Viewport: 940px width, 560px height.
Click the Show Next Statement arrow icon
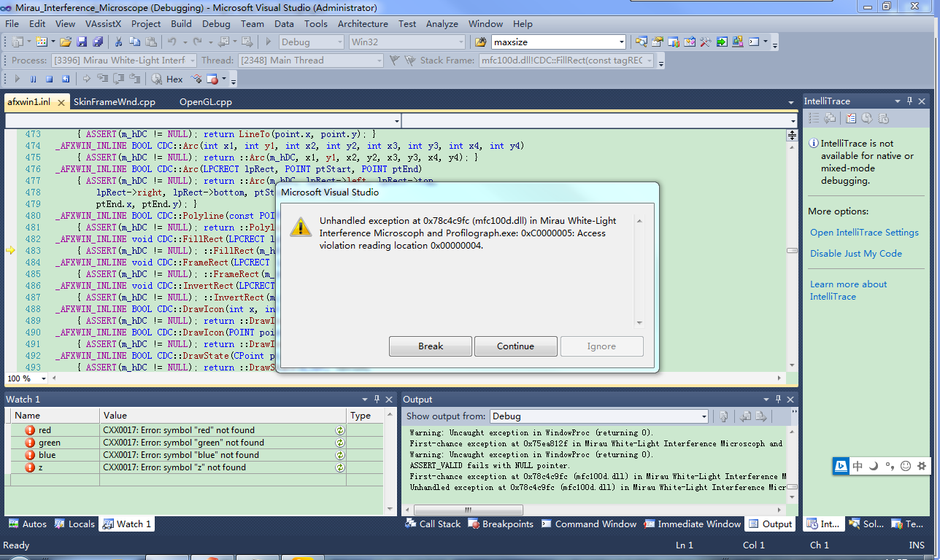click(x=87, y=79)
